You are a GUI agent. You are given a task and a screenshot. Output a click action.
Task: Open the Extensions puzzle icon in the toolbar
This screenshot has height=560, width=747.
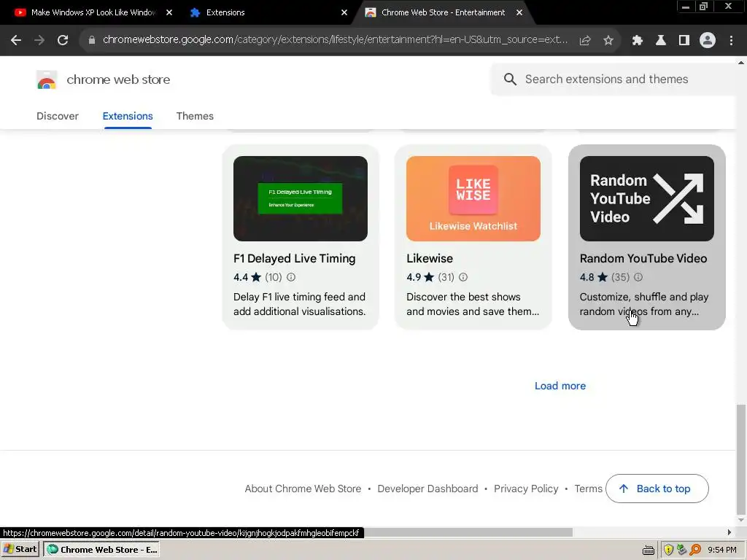(x=638, y=41)
